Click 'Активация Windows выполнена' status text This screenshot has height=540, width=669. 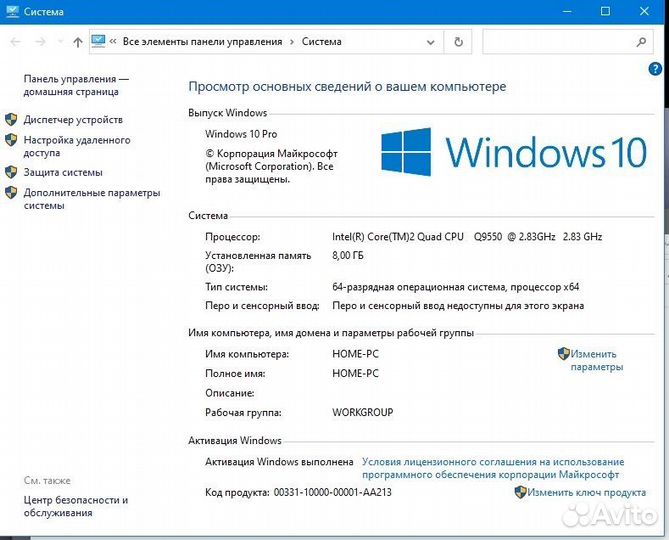tap(279, 462)
